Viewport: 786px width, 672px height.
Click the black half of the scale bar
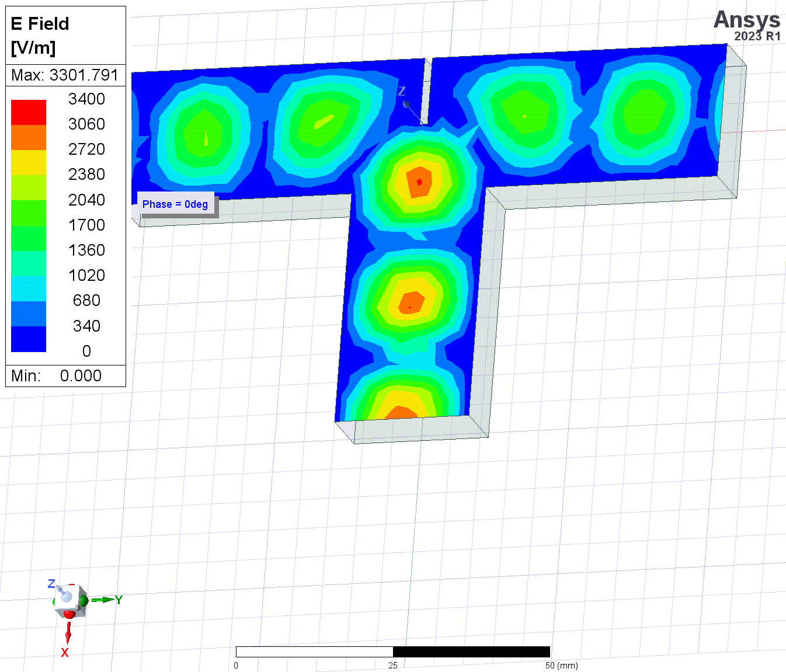[472, 652]
